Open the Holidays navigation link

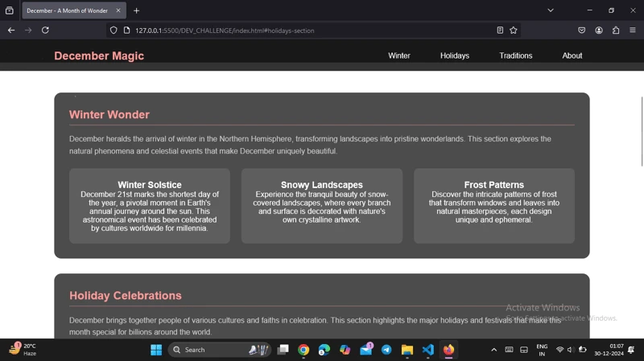[x=455, y=55]
